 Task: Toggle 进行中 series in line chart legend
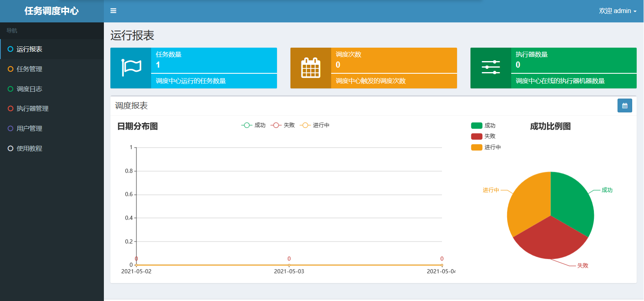click(314, 125)
